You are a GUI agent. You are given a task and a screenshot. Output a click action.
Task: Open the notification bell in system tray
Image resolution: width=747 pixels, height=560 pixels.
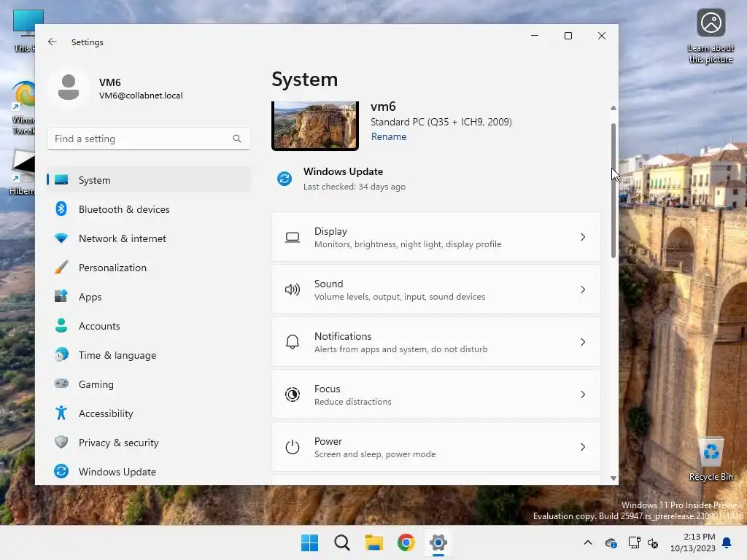click(x=727, y=542)
